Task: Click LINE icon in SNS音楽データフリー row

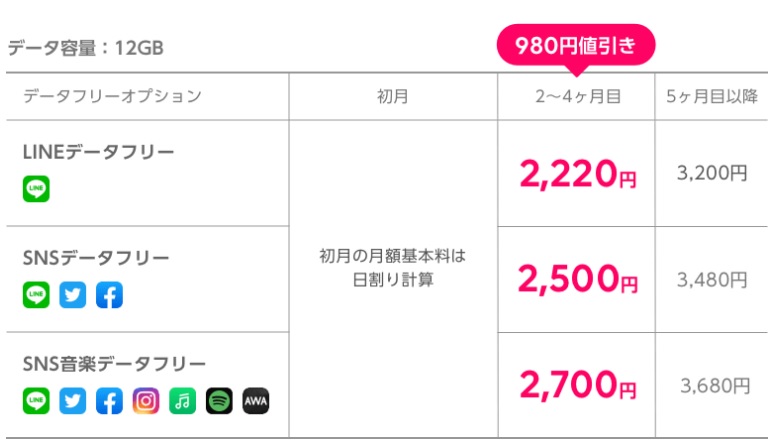Action: (36, 401)
